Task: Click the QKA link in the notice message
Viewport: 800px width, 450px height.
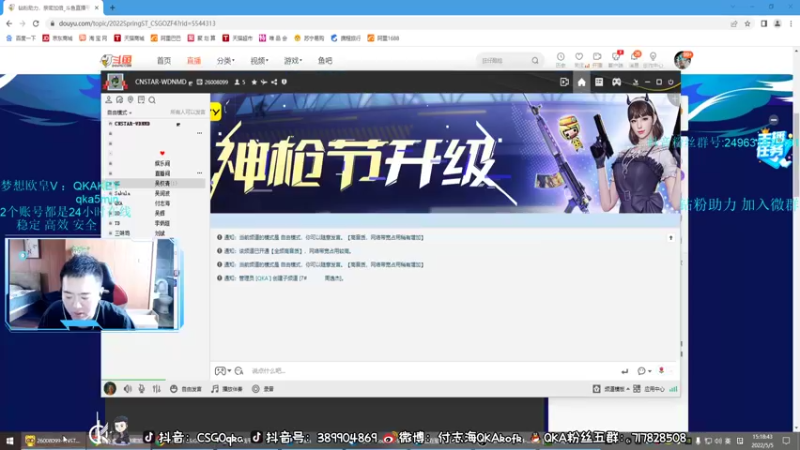Action: [x=263, y=279]
